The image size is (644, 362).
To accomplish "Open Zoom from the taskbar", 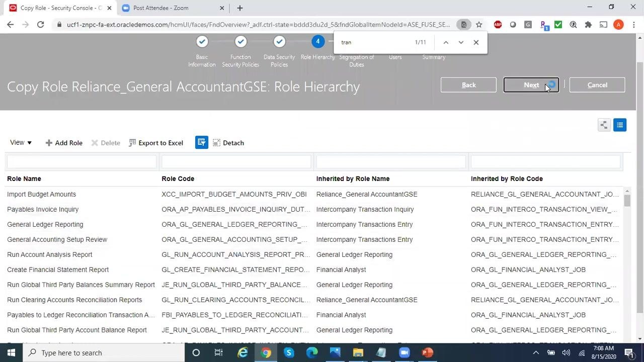I will [x=404, y=352].
